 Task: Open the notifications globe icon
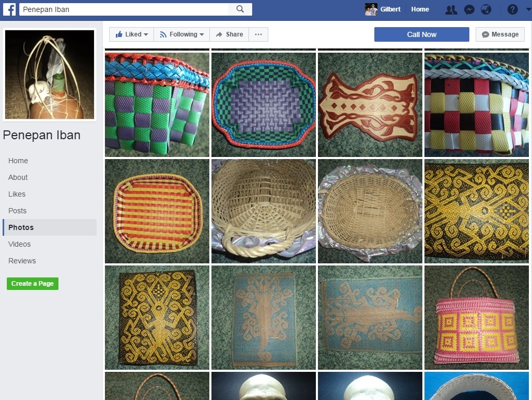click(x=486, y=9)
